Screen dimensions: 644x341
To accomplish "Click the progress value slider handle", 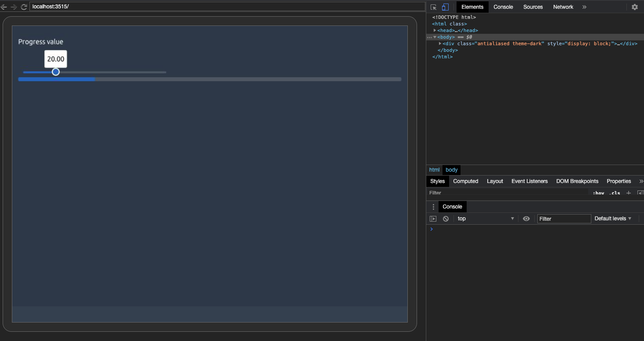I will [56, 72].
